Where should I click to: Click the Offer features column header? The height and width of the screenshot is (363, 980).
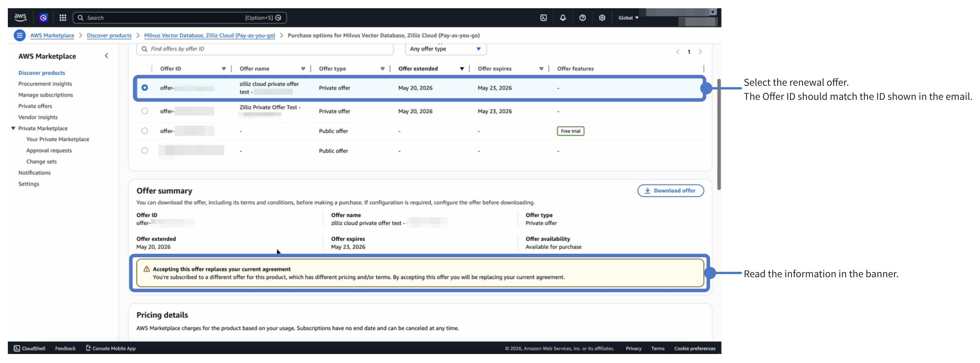click(575, 69)
